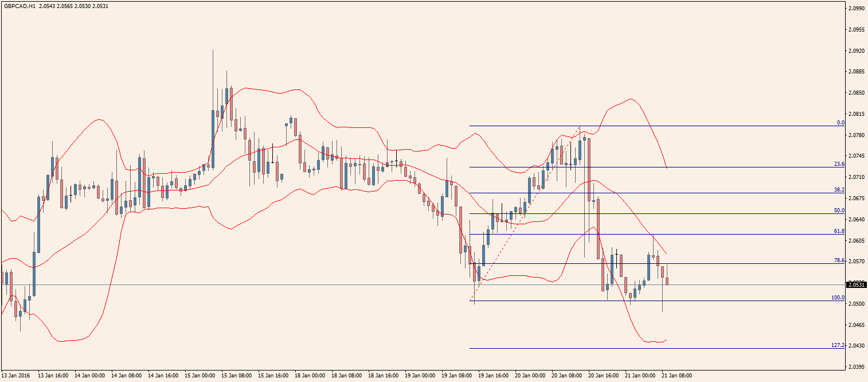Screen dimensions: 868x382
Task: Click the 2.0605 price axis label
Action: (x=857, y=240)
